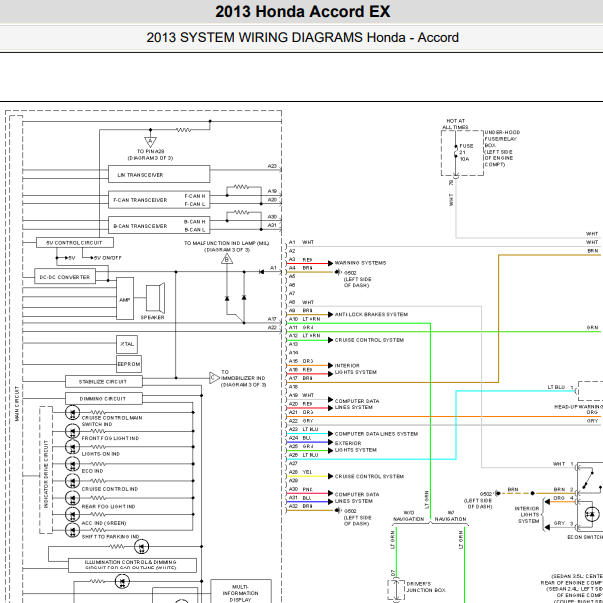Click 'UNDER-HOOD FUSE/RELAY BOX' label
The image size is (603, 603).
coord(502,139)
